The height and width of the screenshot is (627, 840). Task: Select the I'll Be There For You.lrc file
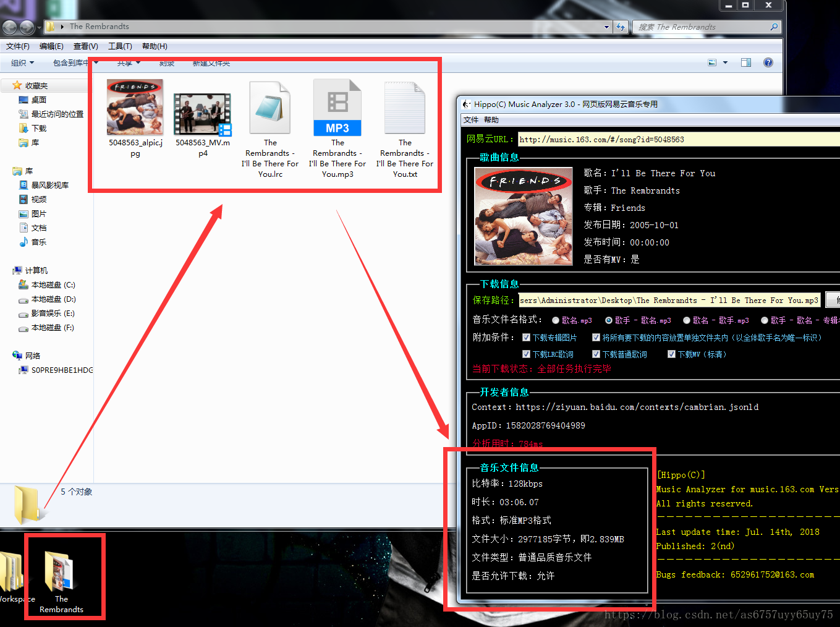point(270,130)
